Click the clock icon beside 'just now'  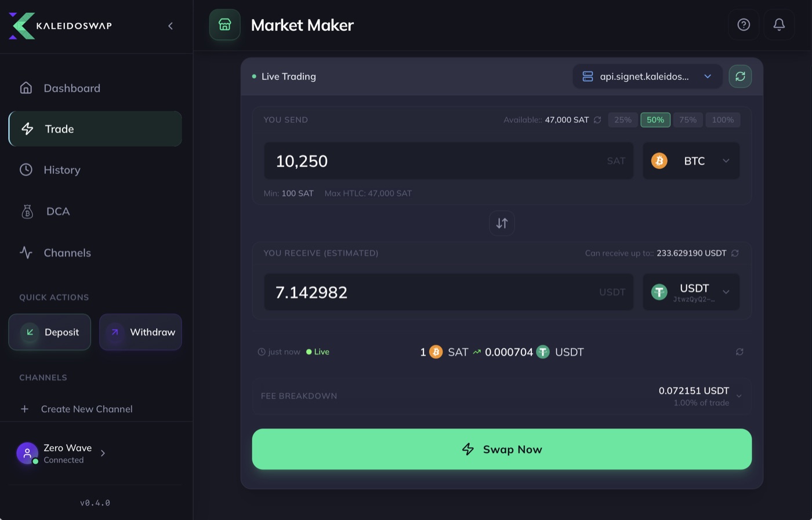point(262,352)
